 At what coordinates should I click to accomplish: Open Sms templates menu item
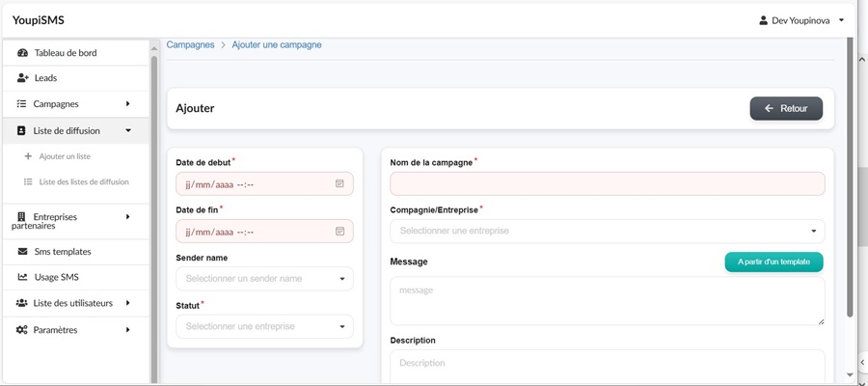pos(76,252)
